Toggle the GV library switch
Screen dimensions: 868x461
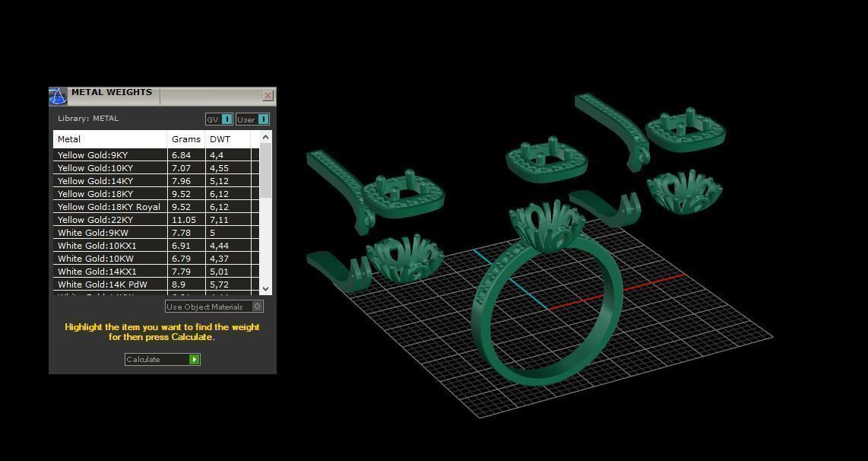tap(219, 119)
